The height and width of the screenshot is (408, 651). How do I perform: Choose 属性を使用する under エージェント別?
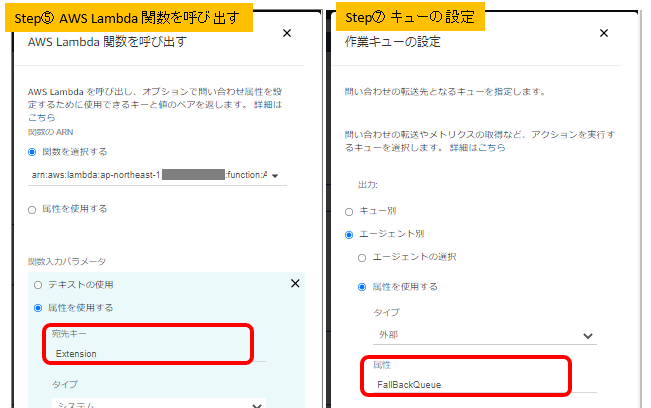362,287
